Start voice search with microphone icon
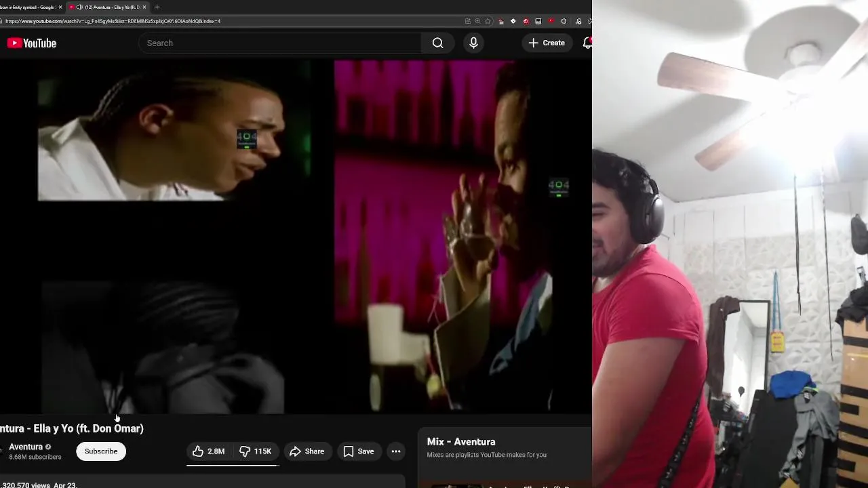This screenshot has height=488, width=868. point(473,43)
